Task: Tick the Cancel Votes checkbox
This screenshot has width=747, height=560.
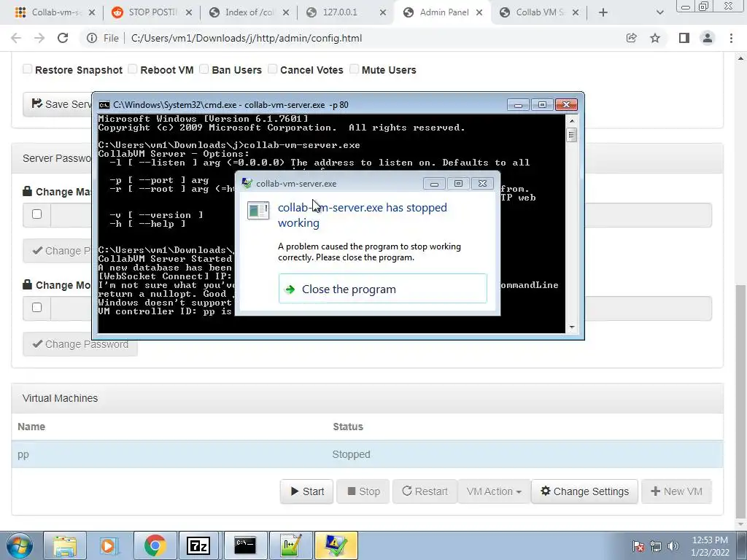Action: tap(273, 69)
